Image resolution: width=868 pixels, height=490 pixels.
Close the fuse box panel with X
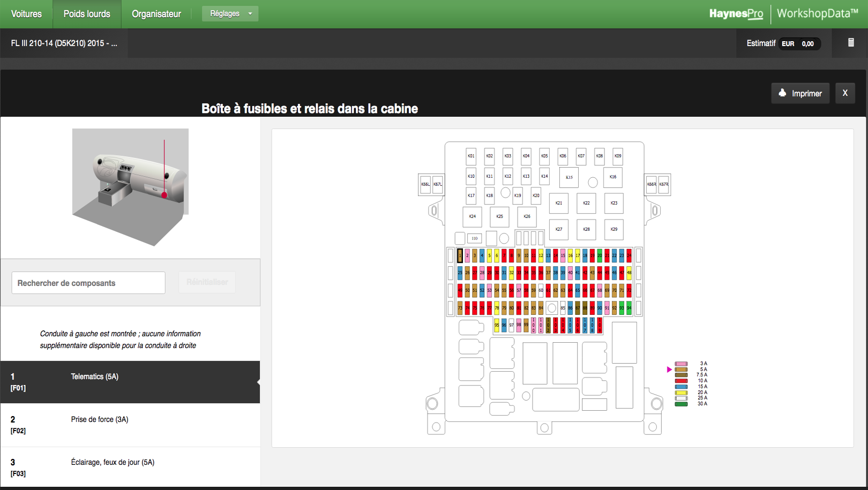(845, 93)
